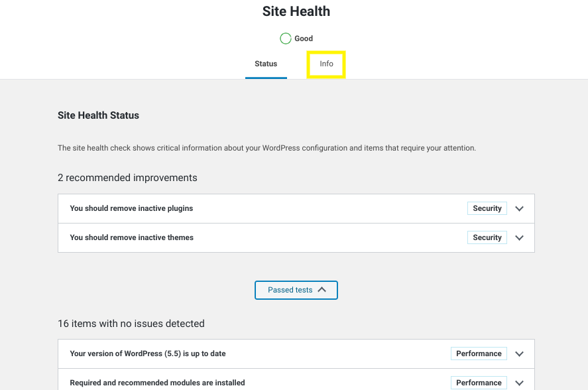Collapse the Passed tests section
Viewport: 588px width, 390px height.
coord(296,290)
